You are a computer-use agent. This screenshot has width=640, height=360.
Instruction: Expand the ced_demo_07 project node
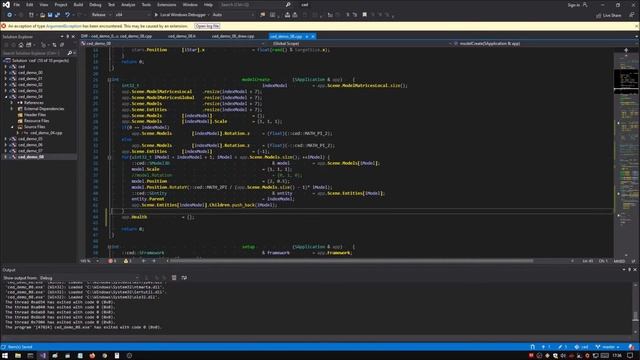[x=6, y=151]
